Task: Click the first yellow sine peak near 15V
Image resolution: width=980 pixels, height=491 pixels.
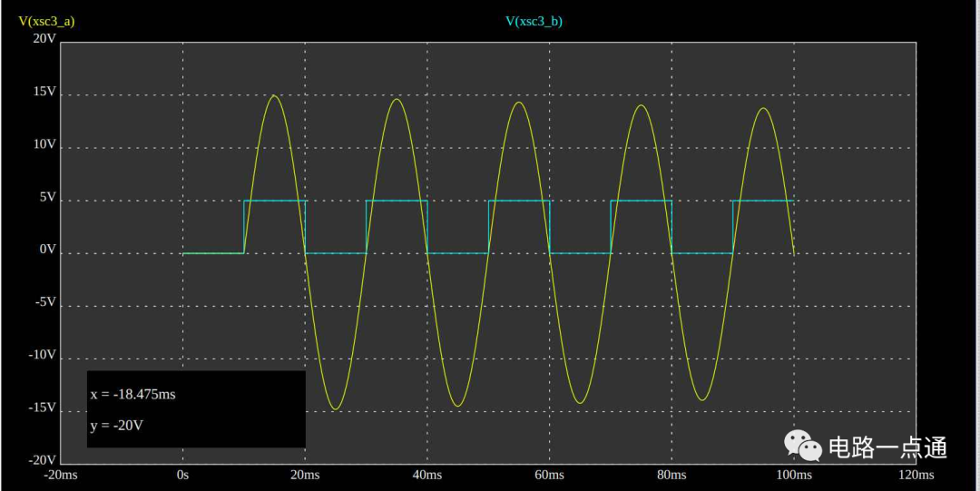Action: click(274, 95)
